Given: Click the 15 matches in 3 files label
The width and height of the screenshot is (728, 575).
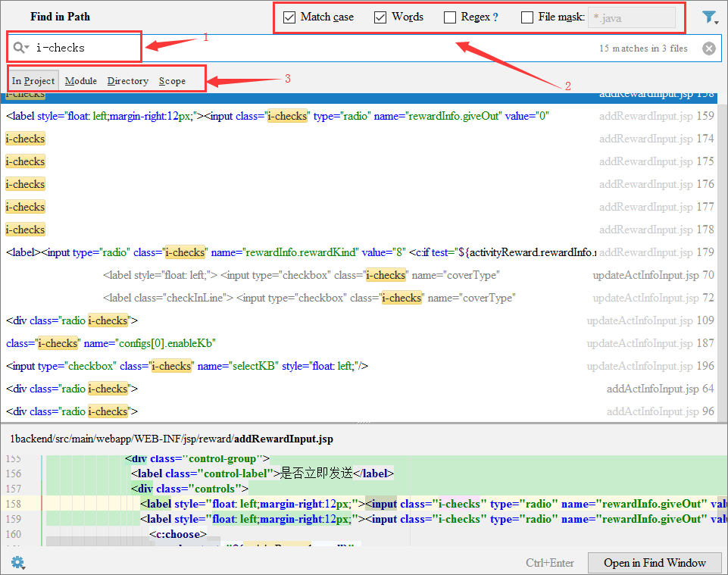Looking at the screenshot, I should 643,48.
